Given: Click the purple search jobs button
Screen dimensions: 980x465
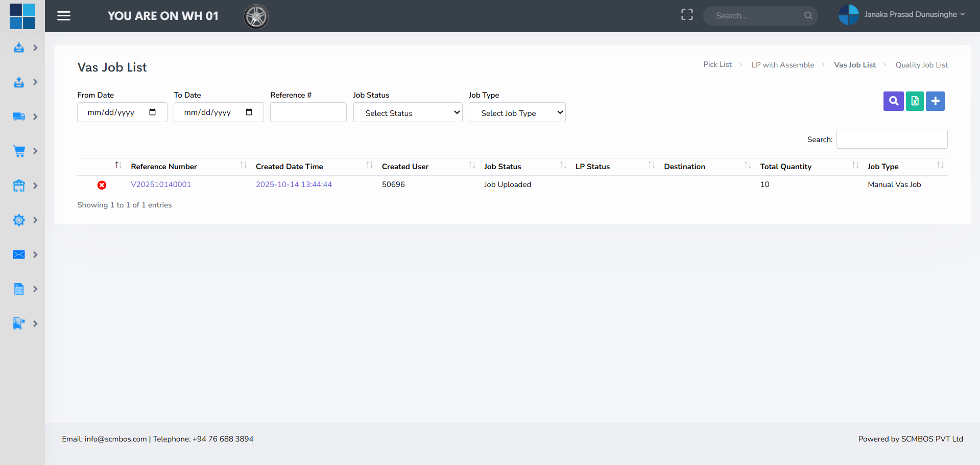Looking at the screenshot, I should pos(894,101).
